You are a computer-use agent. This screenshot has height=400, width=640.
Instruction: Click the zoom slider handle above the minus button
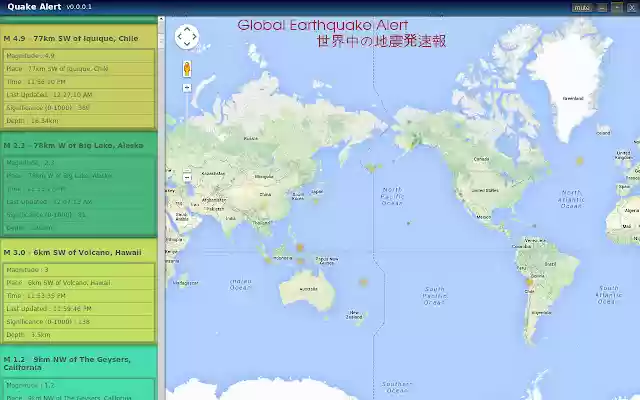(x=187, y=171)
